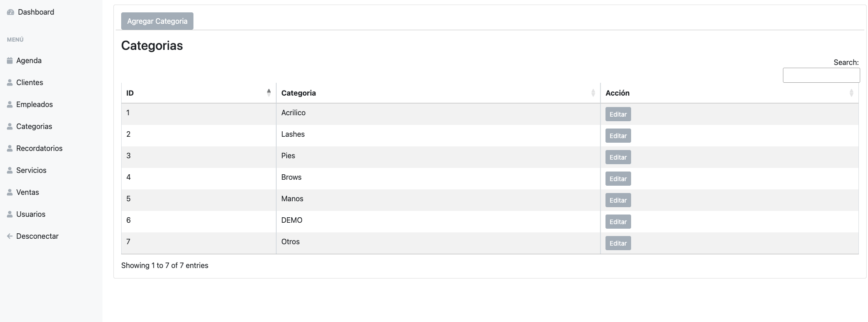Screen dimensions: 868x322
Task: Click the Ventas sidebar icon
Action: tap(10, 193)
